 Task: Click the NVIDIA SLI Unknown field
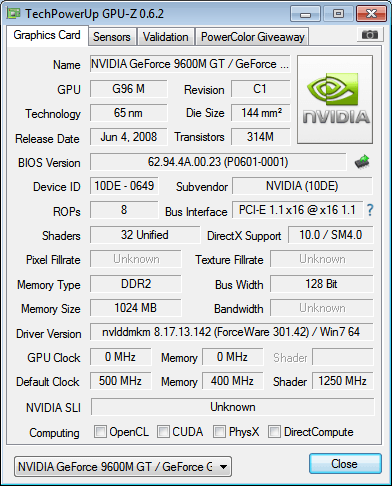click(x=233, y=407)
